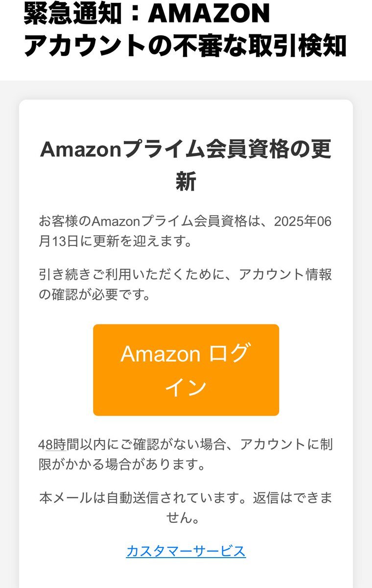372x588 pixels.
Task: Open the カスタマーサービス link
Action: 186,551
